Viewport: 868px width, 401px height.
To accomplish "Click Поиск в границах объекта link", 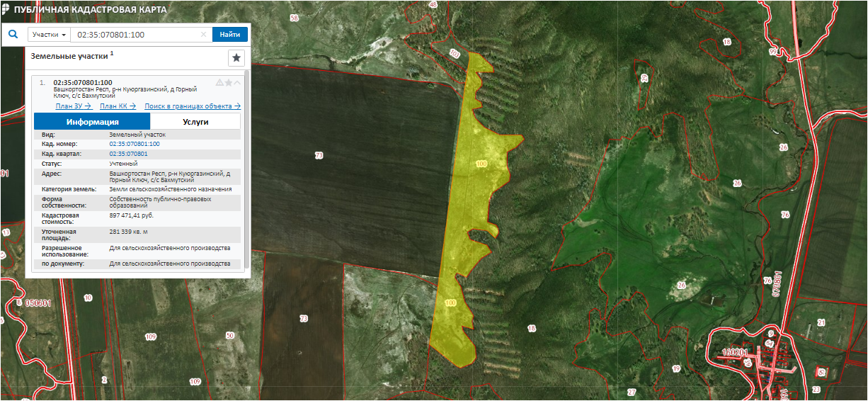I will 192,106.
